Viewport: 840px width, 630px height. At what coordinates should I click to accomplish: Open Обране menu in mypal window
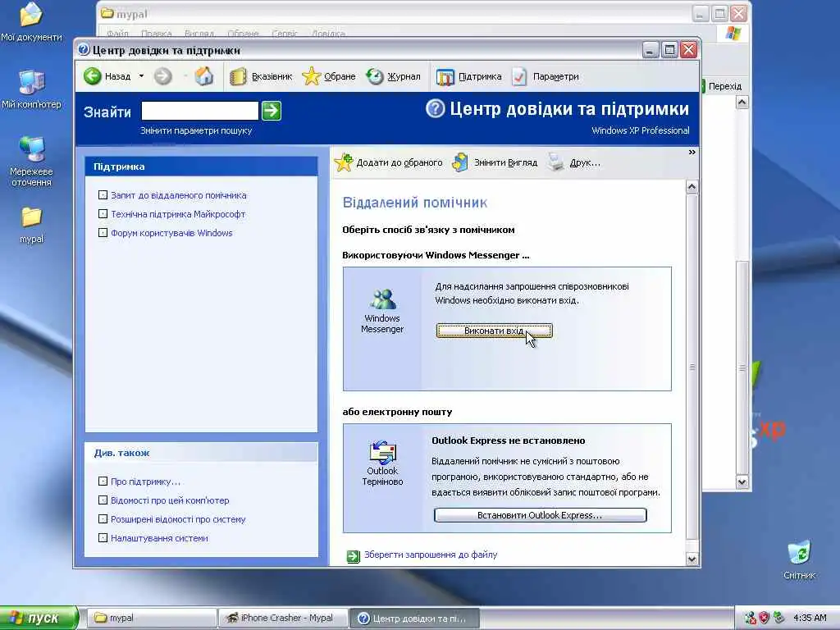(243, 34)
